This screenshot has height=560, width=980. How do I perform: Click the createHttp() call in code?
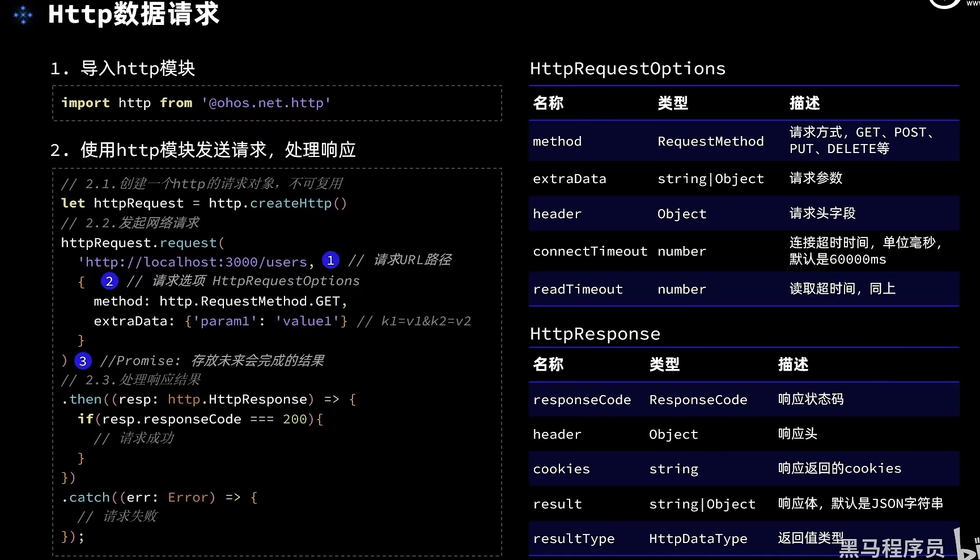coord(298,203)
